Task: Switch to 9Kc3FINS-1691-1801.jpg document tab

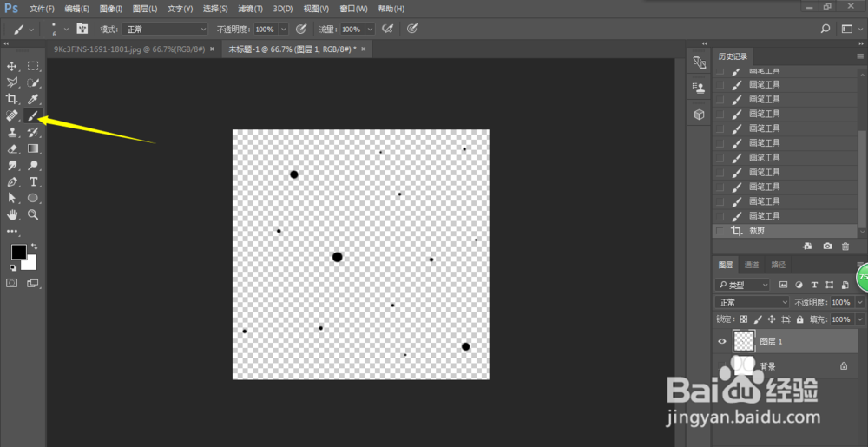Action: pyautogui.click(x=129, y=49)
